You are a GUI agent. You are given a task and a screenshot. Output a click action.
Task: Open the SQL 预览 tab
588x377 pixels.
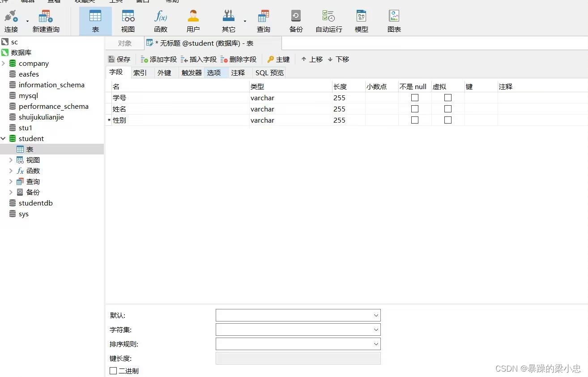click(268, 72)
